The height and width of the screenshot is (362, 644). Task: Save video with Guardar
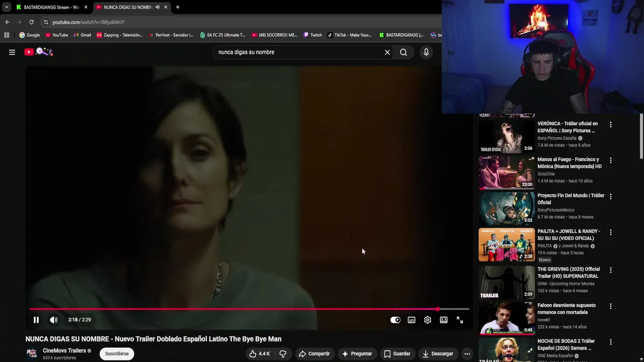point(397,353)
